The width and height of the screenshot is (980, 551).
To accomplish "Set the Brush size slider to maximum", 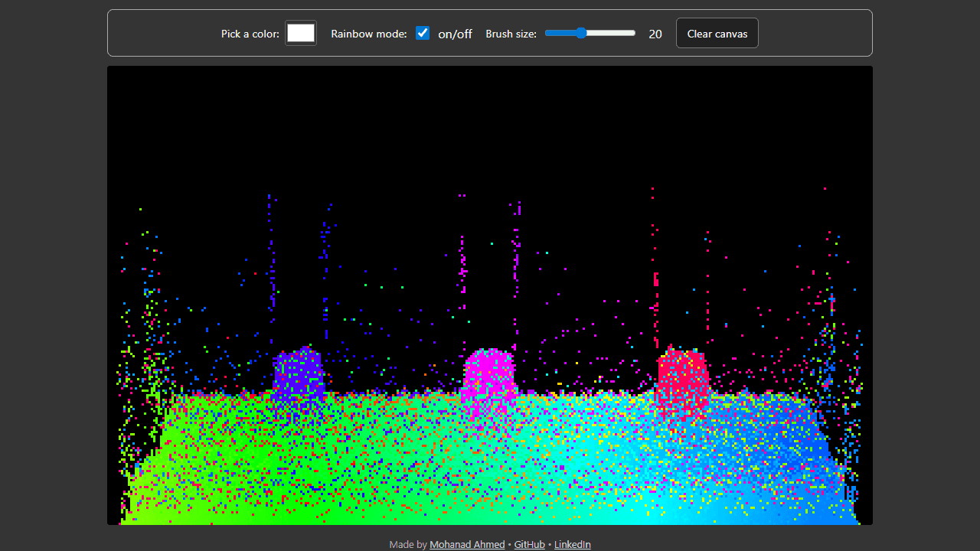I will click(635, 33).
